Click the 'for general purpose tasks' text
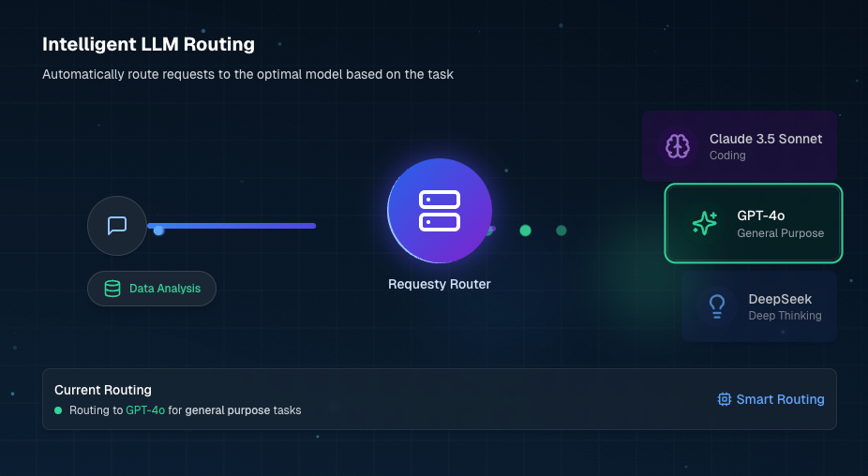868x476 pixels. pyautogui.click(x=234, y=410)
